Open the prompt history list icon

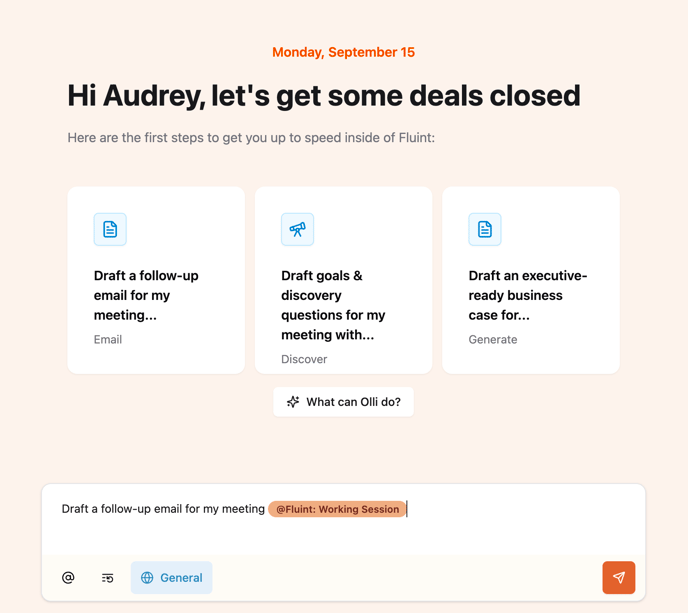pyautogui.click(x=108, y=578)
